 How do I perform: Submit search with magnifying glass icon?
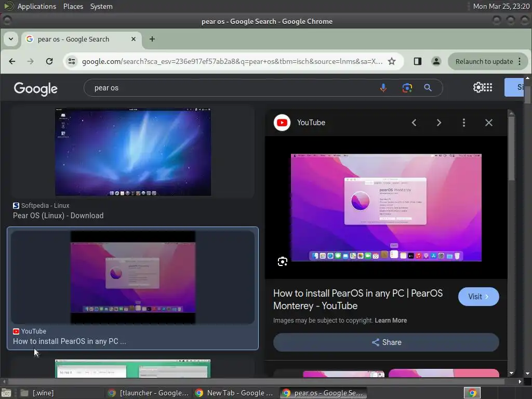coord(428,88)
